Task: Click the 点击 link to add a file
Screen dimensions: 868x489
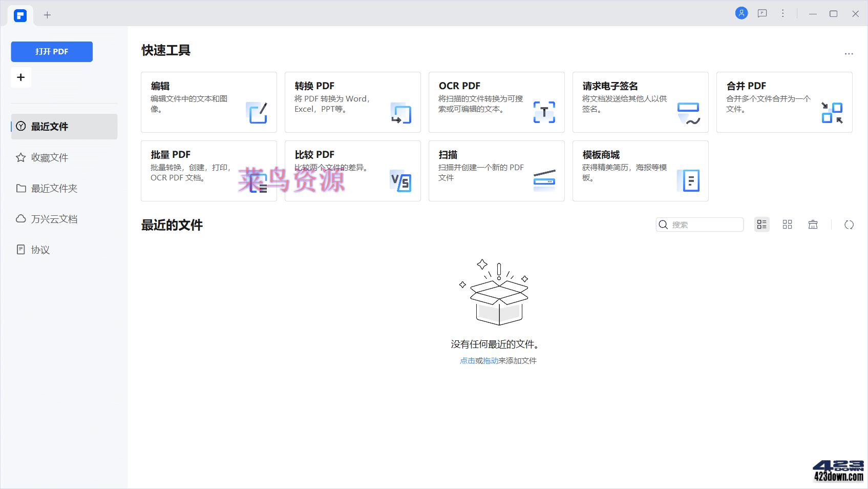Action: tap(467, 360)
